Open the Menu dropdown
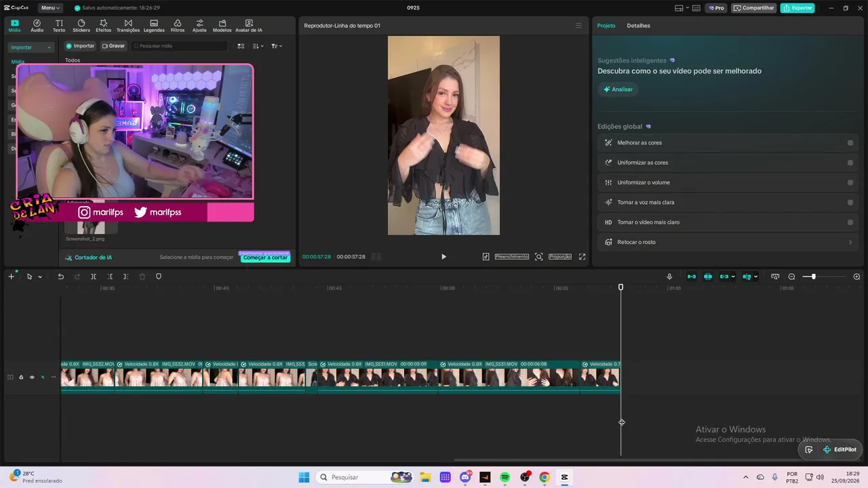The width and height of the screenshot is (868, 488). pyautogui.click(x=50, y=8)
